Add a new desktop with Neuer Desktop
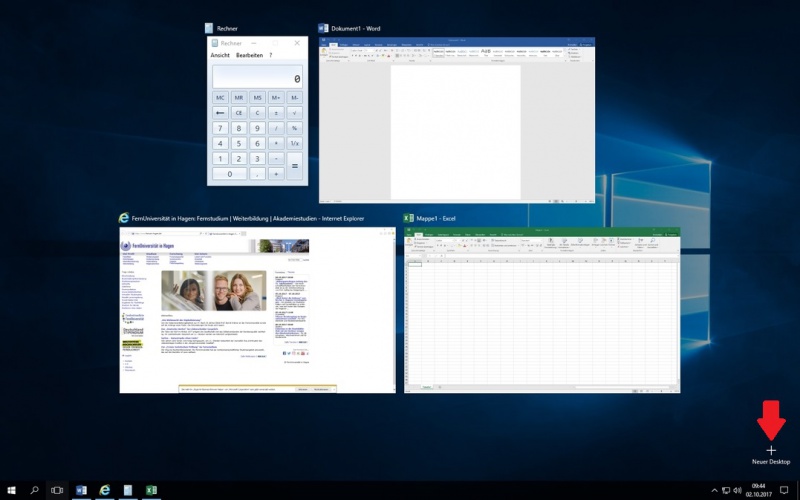The image size is (800, 500). pos(771,455)
